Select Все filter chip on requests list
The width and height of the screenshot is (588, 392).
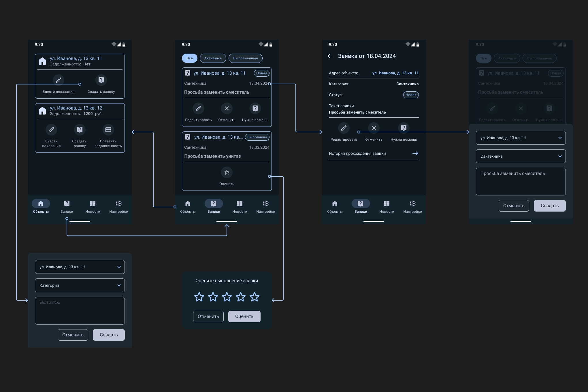pyautogui.click(x=190, y=58)
